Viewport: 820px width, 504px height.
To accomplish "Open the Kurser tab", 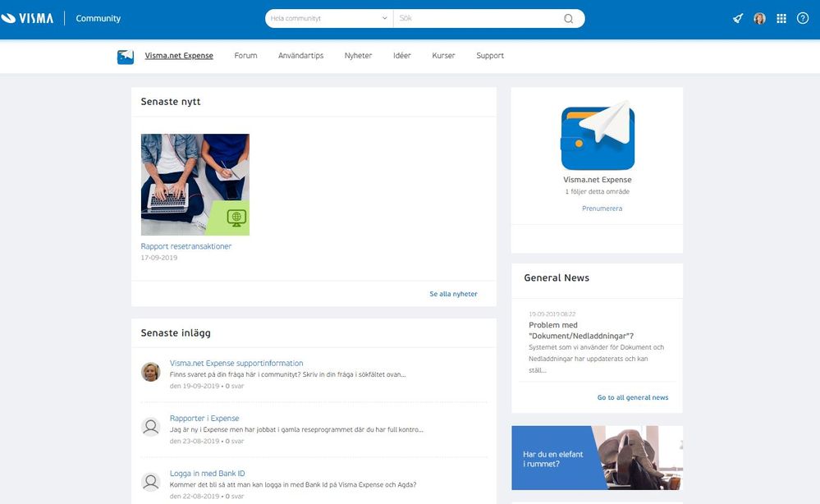I will coord(443,56).
